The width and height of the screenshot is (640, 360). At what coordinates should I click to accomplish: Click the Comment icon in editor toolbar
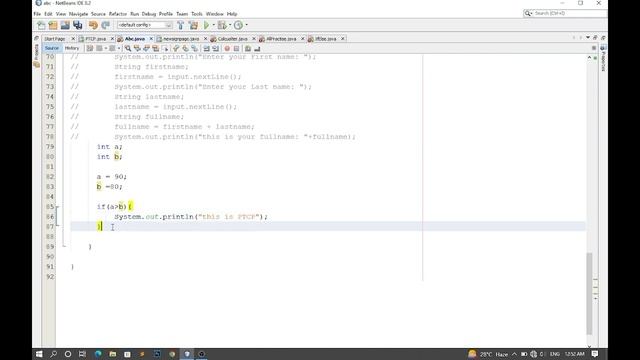(x=248, y=49)
